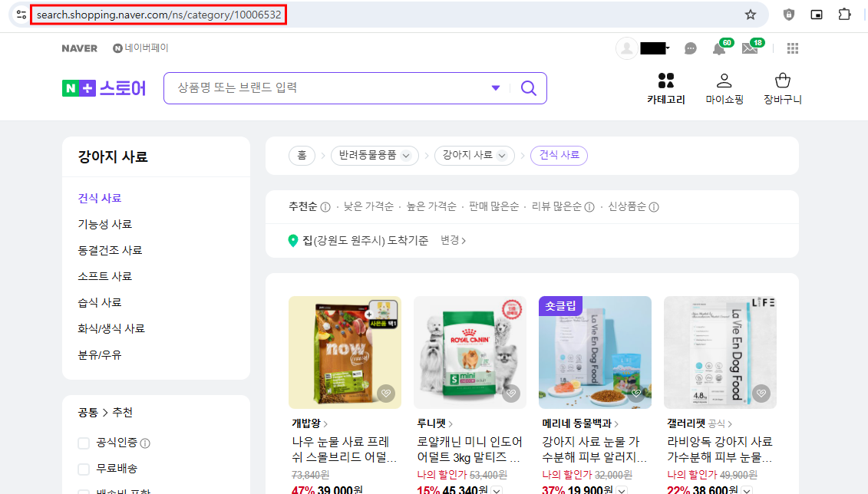Sort by 판매 많은순
The height and width of the screenshot is (494, 868).
click(493, 206)
